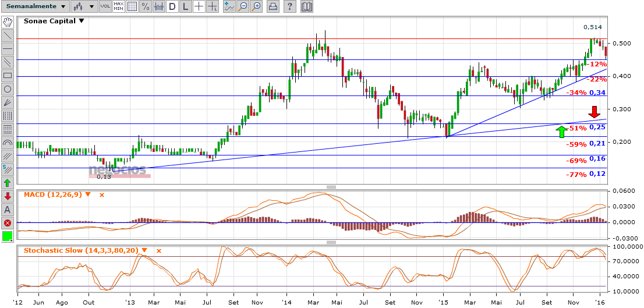Image resolution: width=644 pixels, height=308 pixels.
Task: Open the green drawing color swatch
Action: [x=8, y=237]
